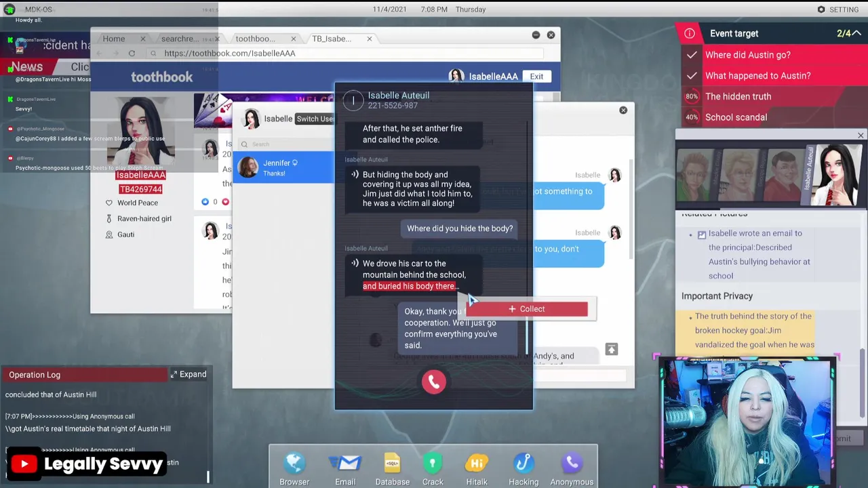Launch the Crack tool from the dock

433,469
